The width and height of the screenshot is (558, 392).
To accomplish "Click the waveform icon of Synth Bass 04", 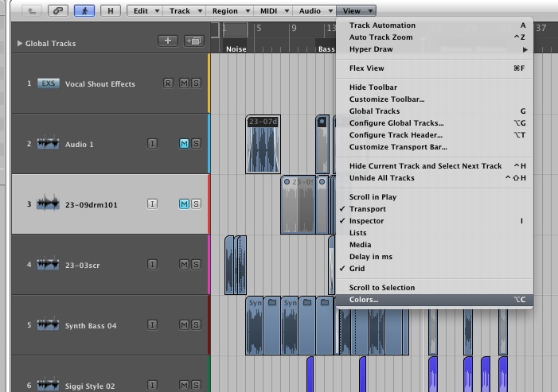I will click(48, 324).
